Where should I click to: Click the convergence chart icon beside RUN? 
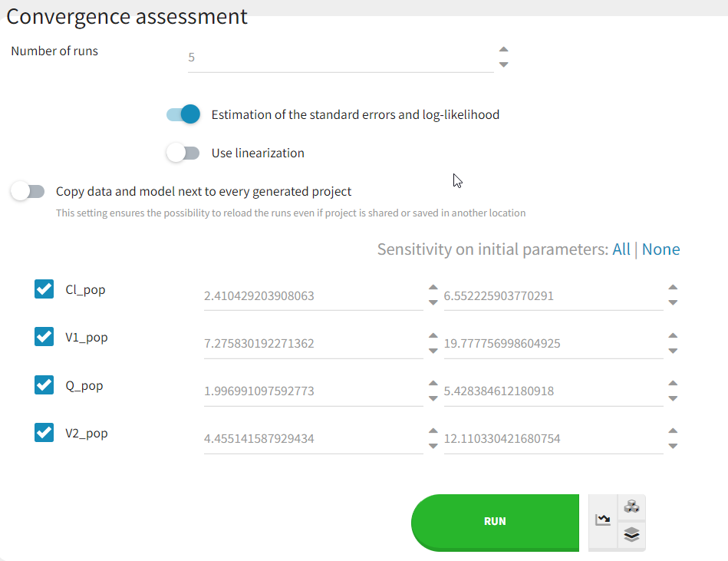(603, 521)
